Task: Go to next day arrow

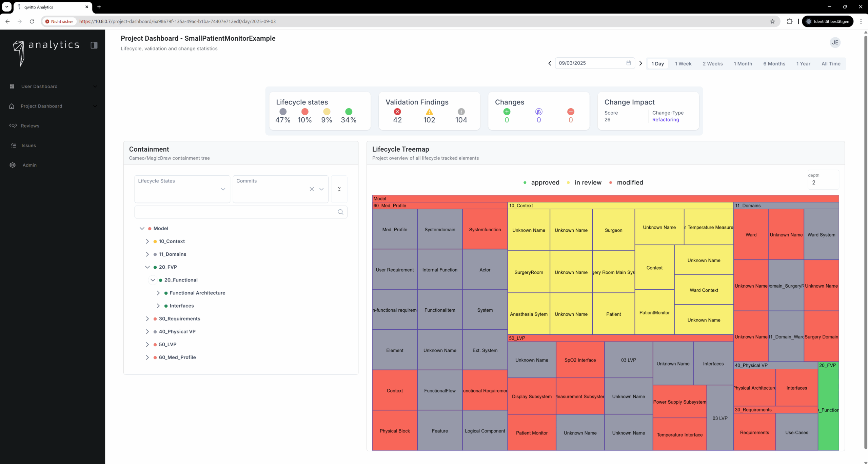Action: click(x=640, y=63)
